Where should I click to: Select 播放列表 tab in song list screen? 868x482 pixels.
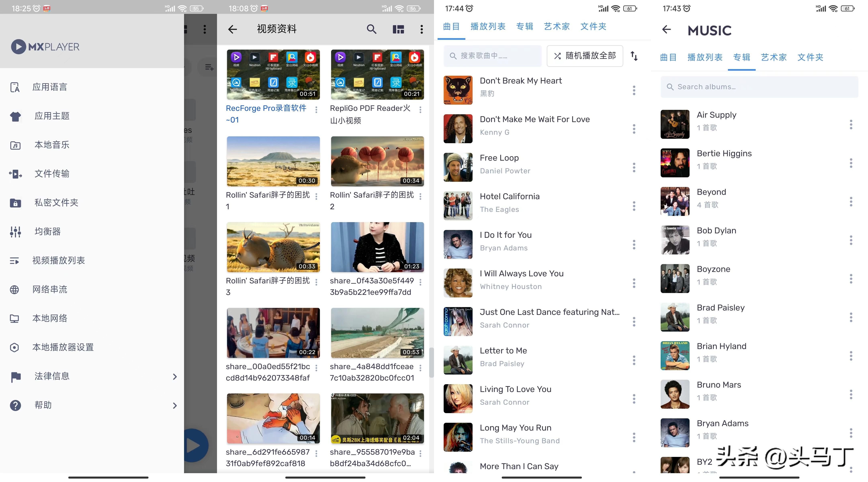point(488,26)
